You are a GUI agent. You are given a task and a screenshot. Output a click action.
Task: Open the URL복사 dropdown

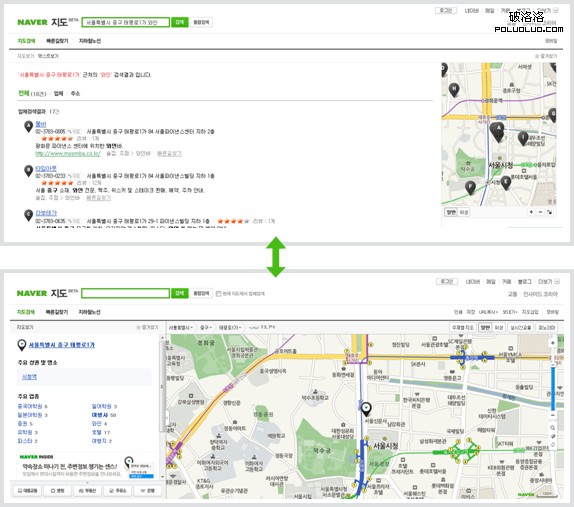coord(489,312)
